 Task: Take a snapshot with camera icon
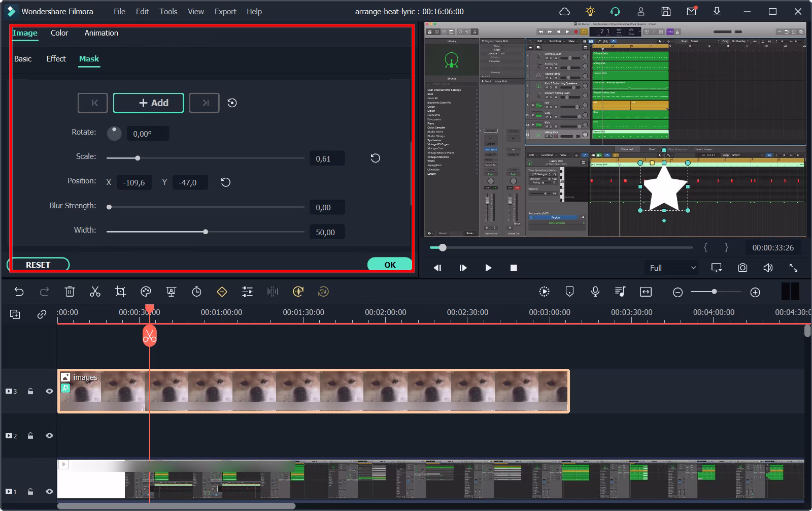pyautogui.click(x=742, y=268)
